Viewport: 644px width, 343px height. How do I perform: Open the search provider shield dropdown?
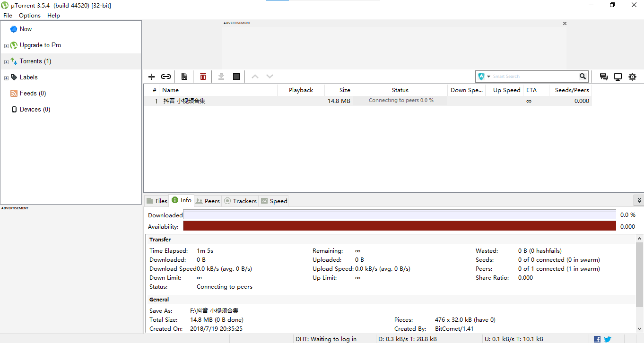(x=484, y=76)
